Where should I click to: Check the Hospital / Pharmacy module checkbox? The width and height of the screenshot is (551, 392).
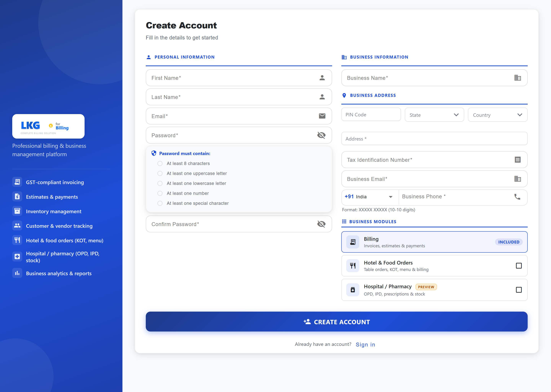point(519,290)
